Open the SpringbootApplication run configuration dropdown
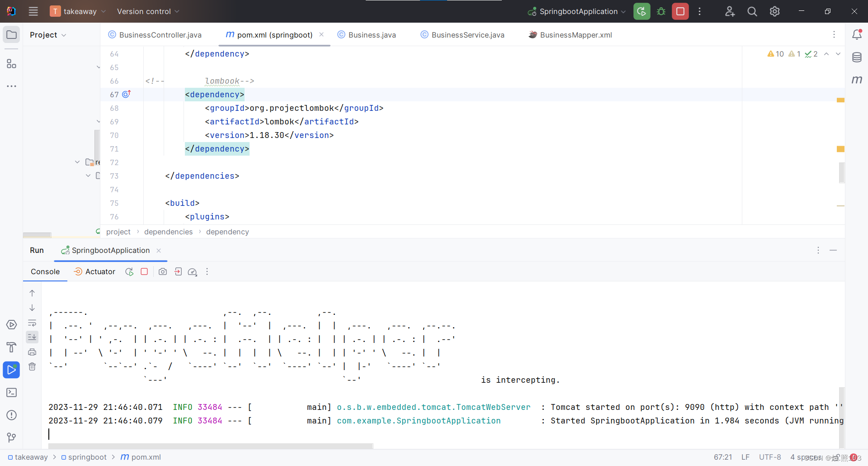Viewport: 868px width, 466px height. coord(576,11)
